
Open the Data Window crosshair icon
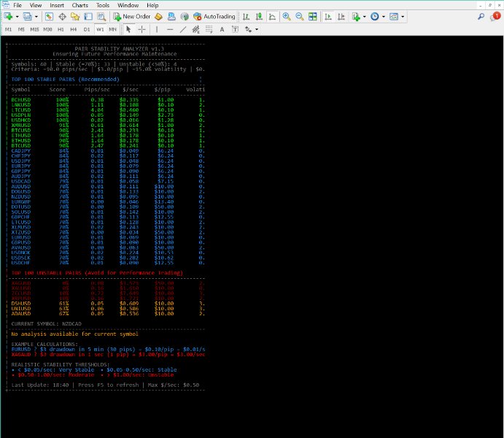pyautogui.click(x=62, y=16)
